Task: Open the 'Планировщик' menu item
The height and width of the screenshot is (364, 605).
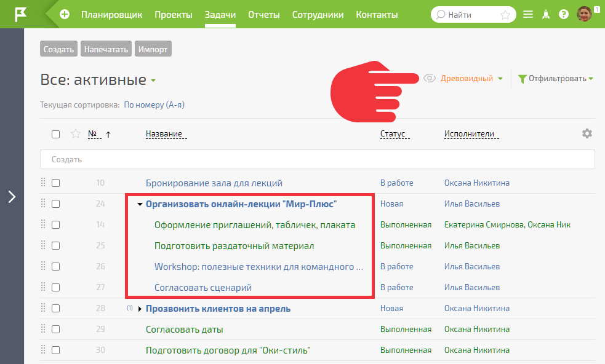Action: (x=111, y=15)
